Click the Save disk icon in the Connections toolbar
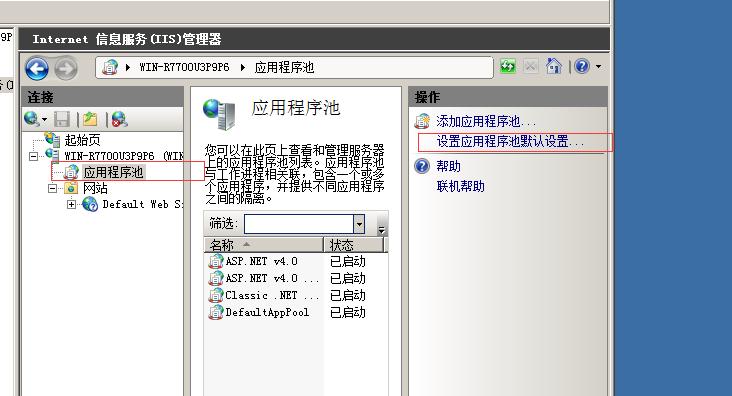732x396 pixels. point(62,120)
